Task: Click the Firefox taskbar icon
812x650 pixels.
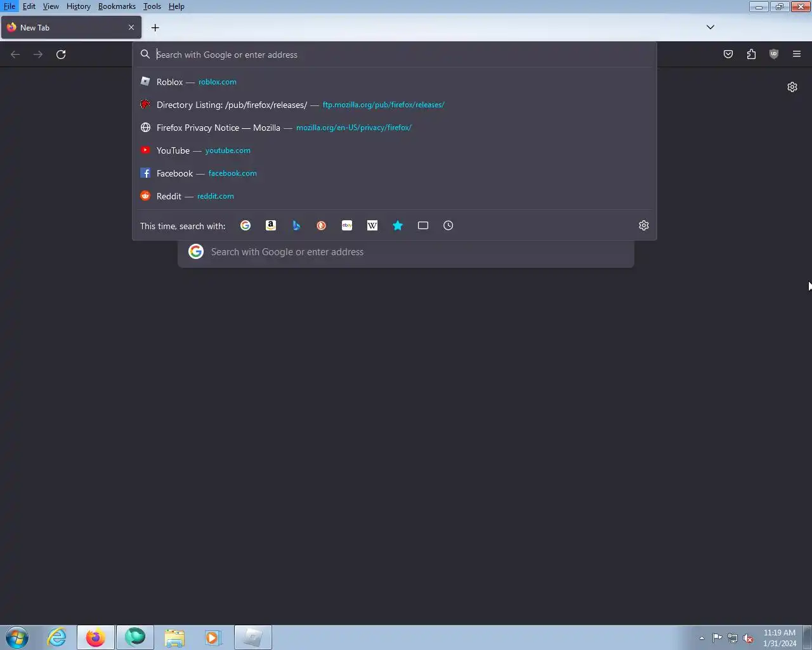Action: click(x=96, y=637)
